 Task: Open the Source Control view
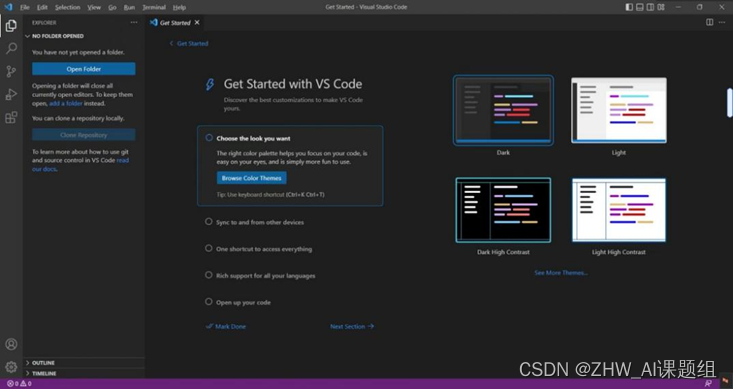(x=11, y=71)
